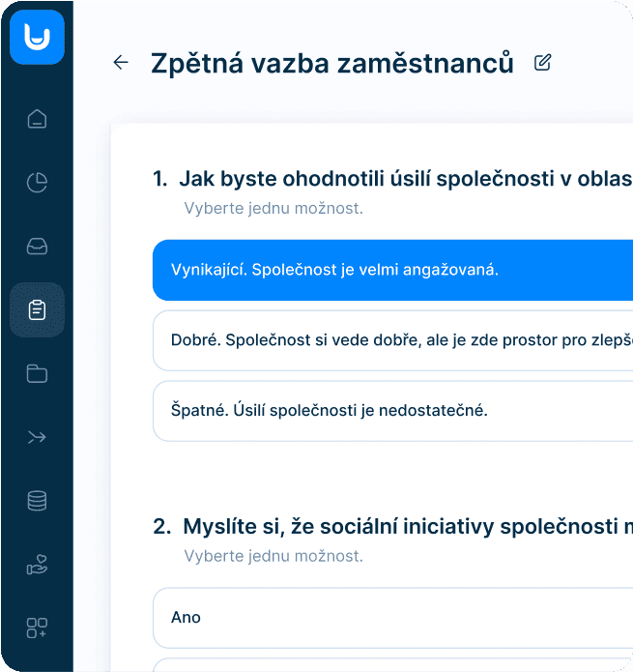Open the apps grid plus icon
633x672 pixels.
point(37,628)
